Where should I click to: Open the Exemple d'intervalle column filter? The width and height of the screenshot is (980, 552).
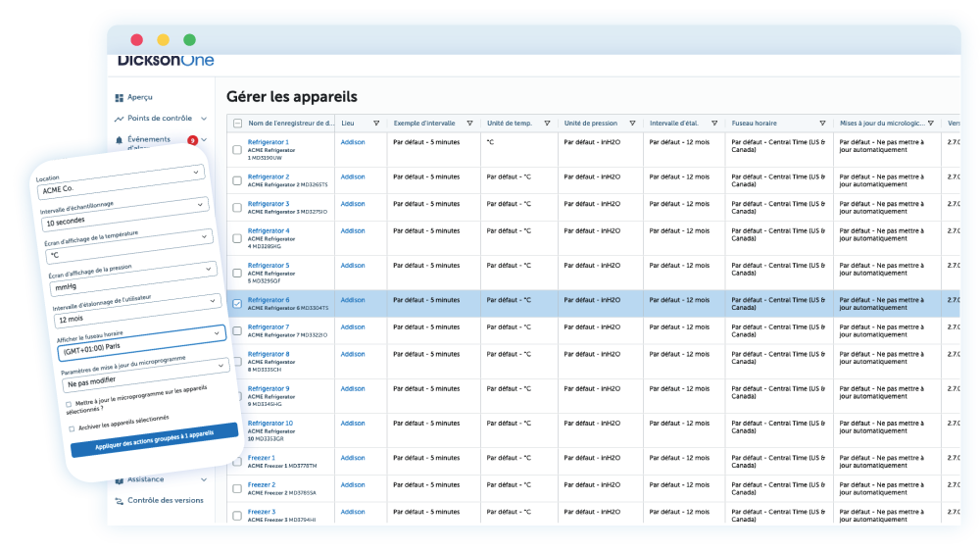coord(469,124)
